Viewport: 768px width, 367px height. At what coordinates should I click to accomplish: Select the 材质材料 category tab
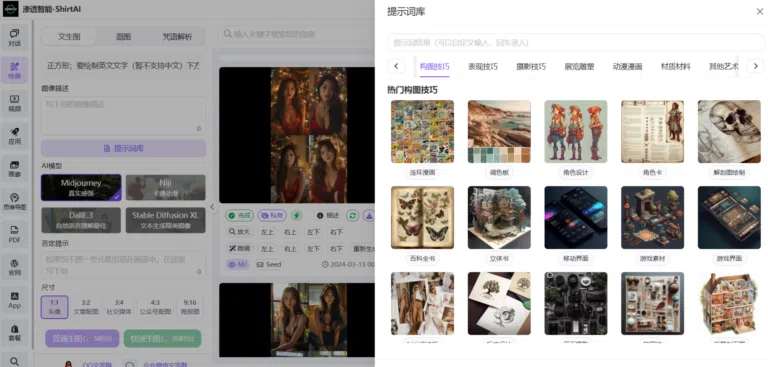675,67
